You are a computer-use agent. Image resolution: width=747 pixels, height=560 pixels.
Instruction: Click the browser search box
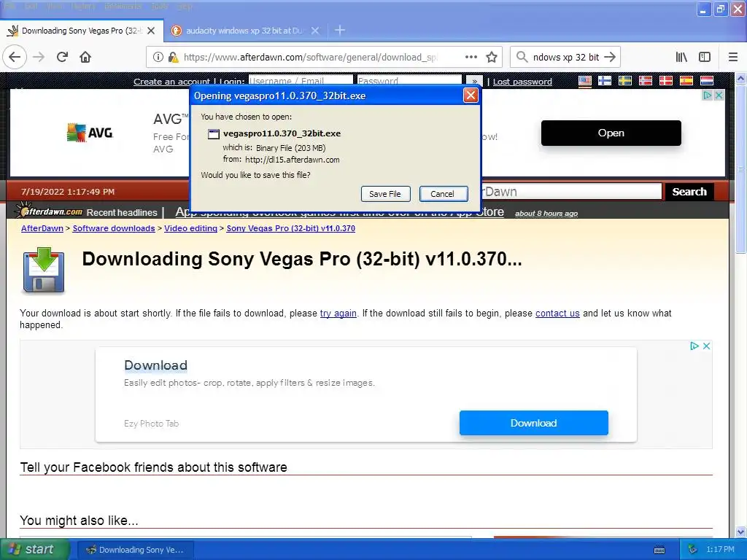click(565, 57)
